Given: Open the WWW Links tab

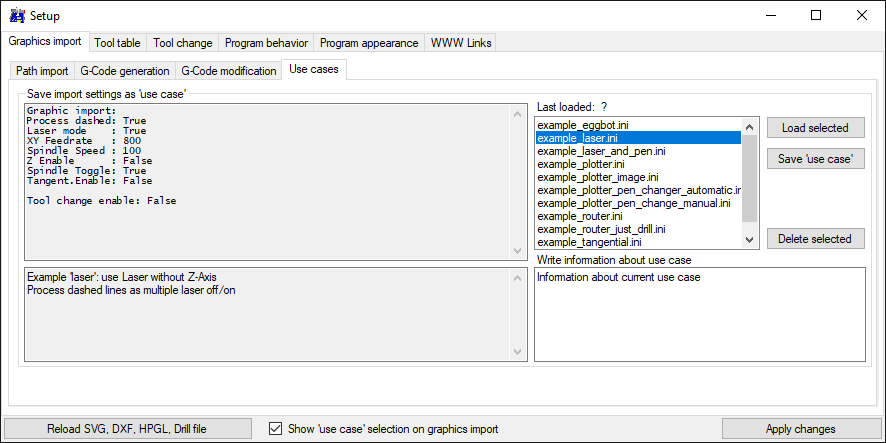Looking at the screenshot, I should click(460, 43).
